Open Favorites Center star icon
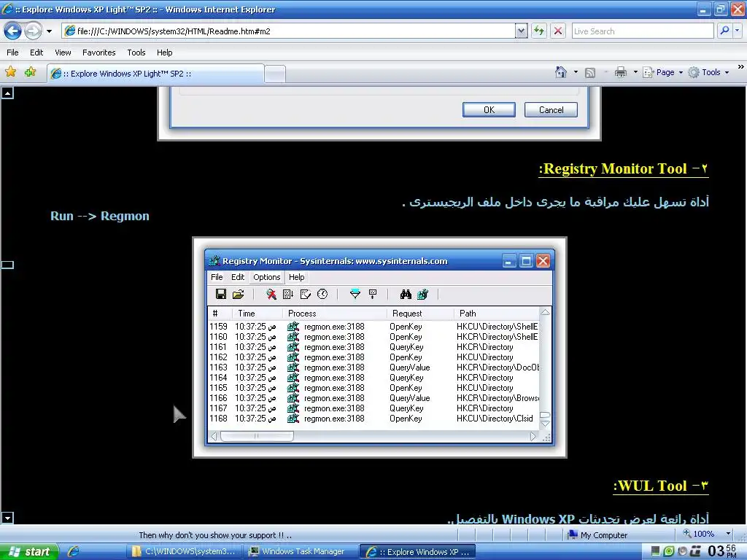Screen dimensions: 747x560 10,72
